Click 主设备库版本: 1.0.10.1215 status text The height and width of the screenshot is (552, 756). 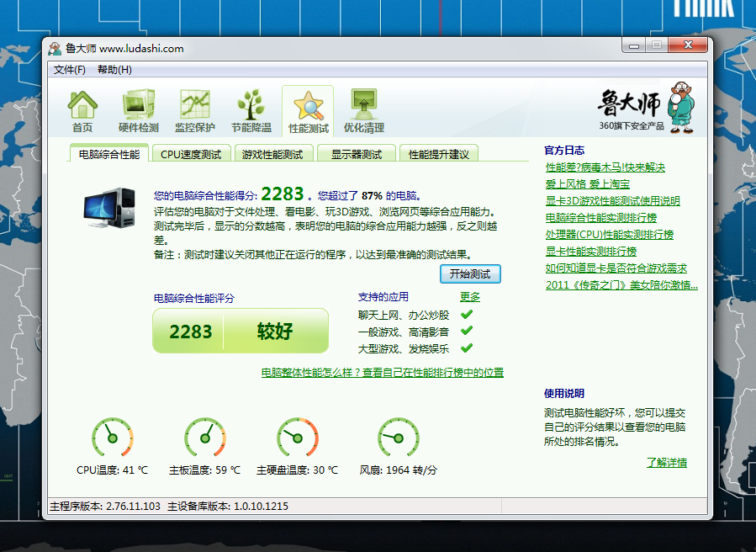click(228, 507)
